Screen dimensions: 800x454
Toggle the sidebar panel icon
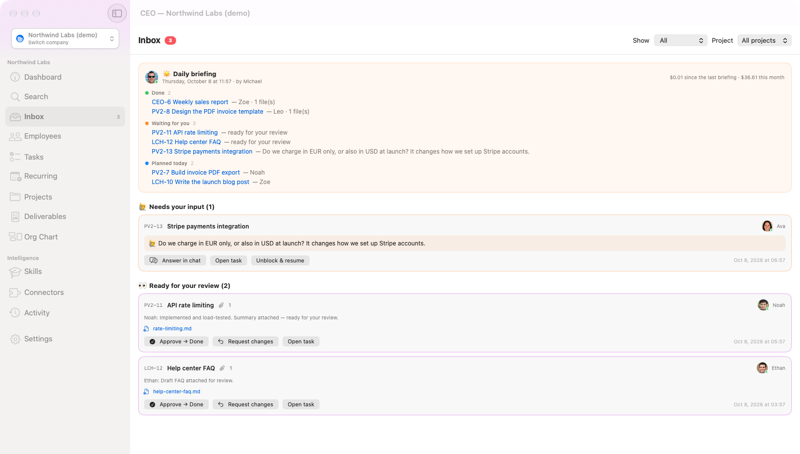click(117, 13)
